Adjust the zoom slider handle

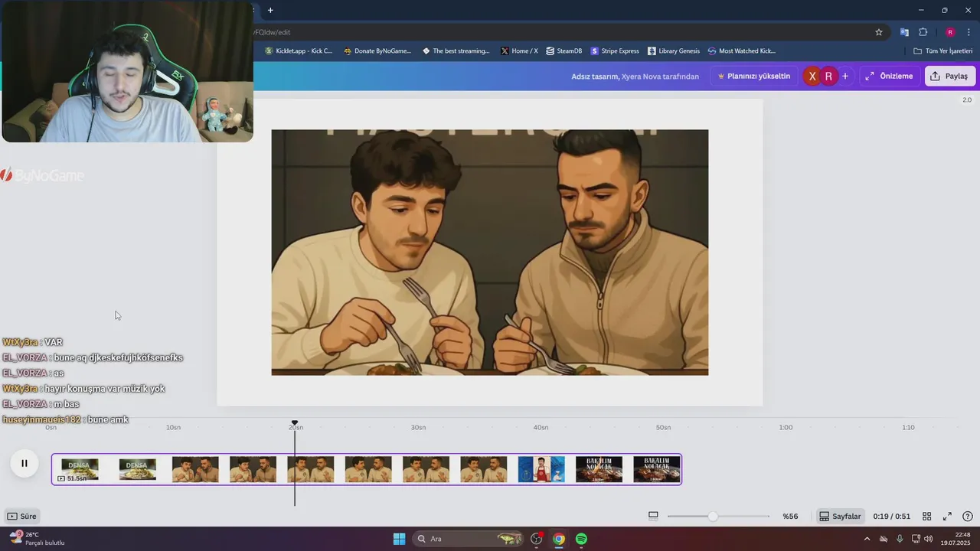tap(713, 516)
